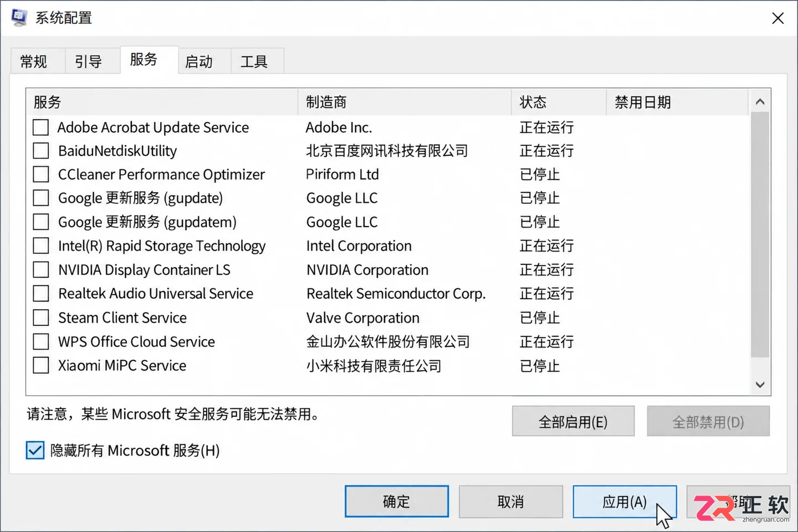This screenshot has width=798, height=532.
Task: Tick the NVIDIA Display Container LS checkbox
Action: coord(40,270)
